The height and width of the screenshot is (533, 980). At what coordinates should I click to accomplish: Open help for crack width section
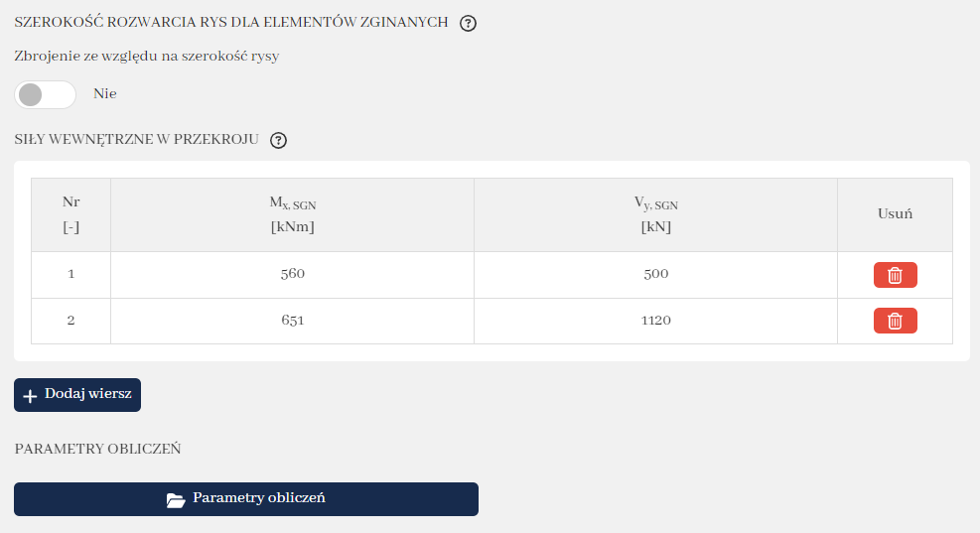click(469, 23)
